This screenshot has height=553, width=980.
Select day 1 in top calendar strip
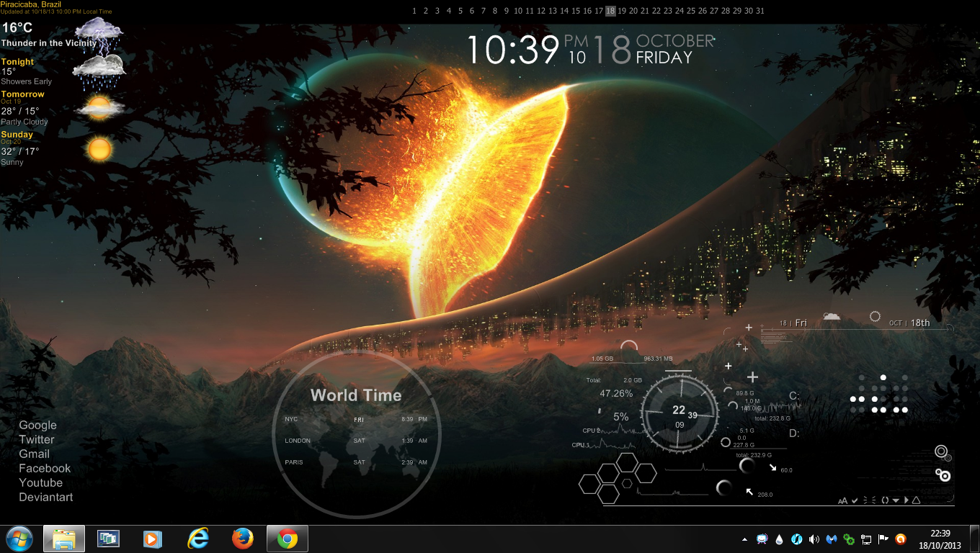[414, 11]
